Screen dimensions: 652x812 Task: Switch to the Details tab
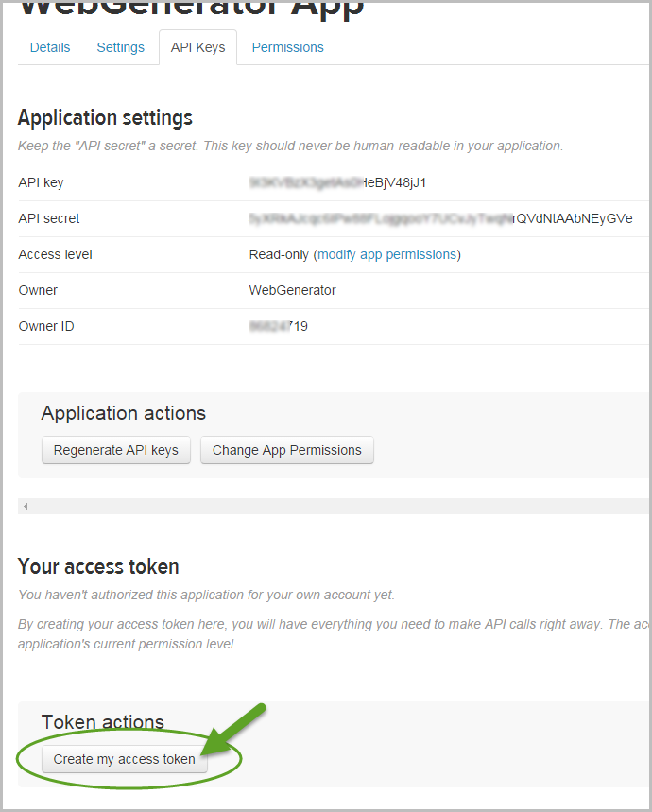click(49, 47)
